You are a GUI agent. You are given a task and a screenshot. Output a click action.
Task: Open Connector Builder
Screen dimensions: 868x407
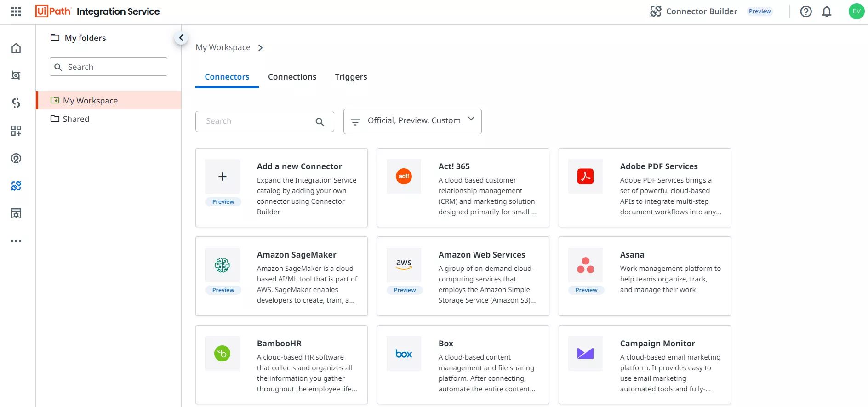pyautogui.click(x=694, y=11)
